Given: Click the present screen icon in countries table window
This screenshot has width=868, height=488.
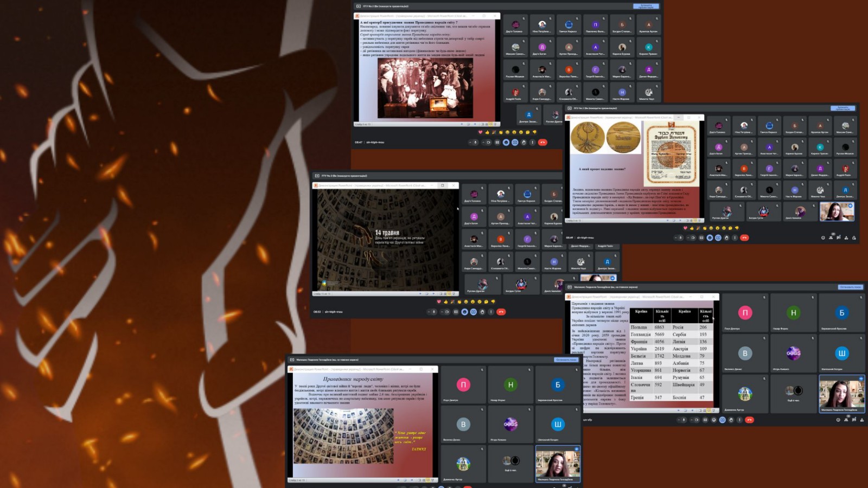Looking at the screenshot, I should tap(723, 420).
